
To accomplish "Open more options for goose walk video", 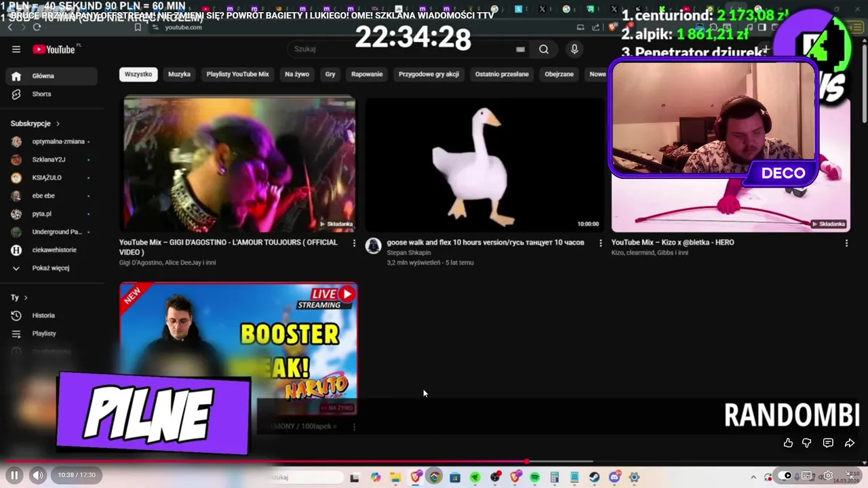I will click(x=600, y=243).
